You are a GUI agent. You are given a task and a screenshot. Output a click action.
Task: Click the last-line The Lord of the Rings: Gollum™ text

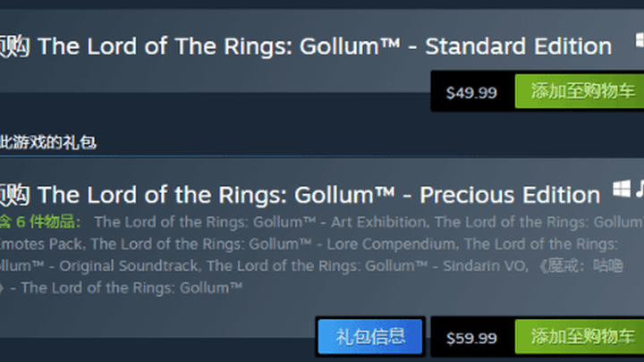[131, 288]
